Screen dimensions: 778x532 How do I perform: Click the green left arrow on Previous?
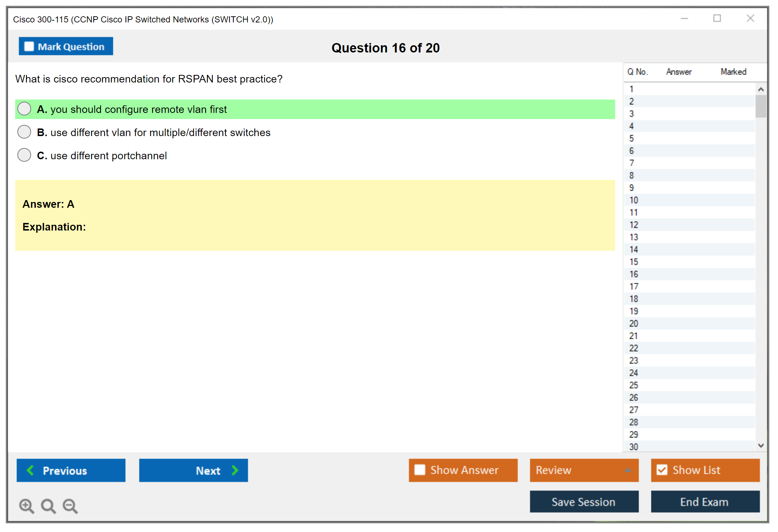pos(30,470)
